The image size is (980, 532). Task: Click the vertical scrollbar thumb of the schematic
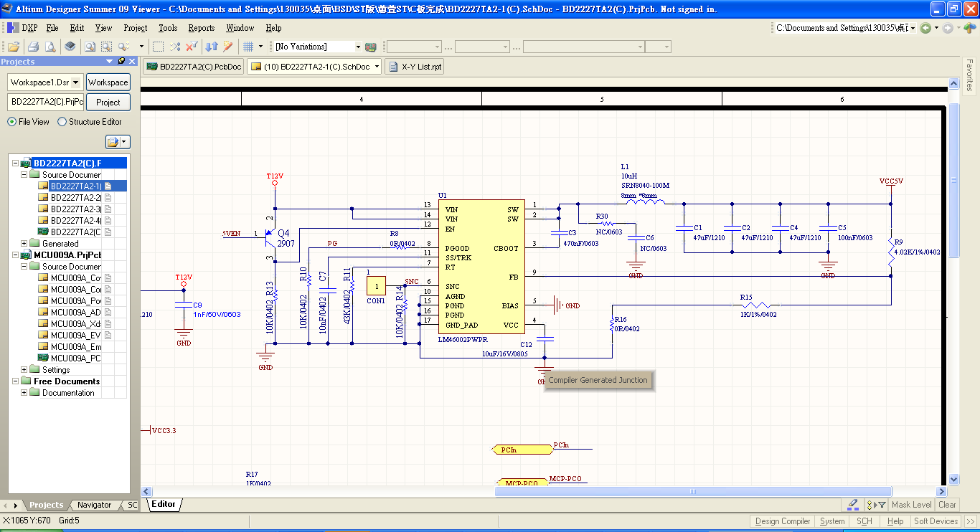[953, 180]
